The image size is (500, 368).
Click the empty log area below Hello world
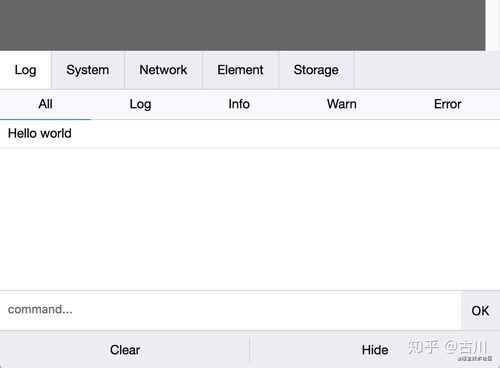[x=250, y=219]
